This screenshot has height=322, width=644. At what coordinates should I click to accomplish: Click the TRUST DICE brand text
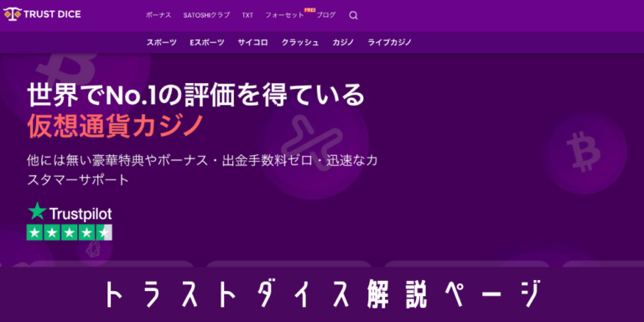coord(52,14)
